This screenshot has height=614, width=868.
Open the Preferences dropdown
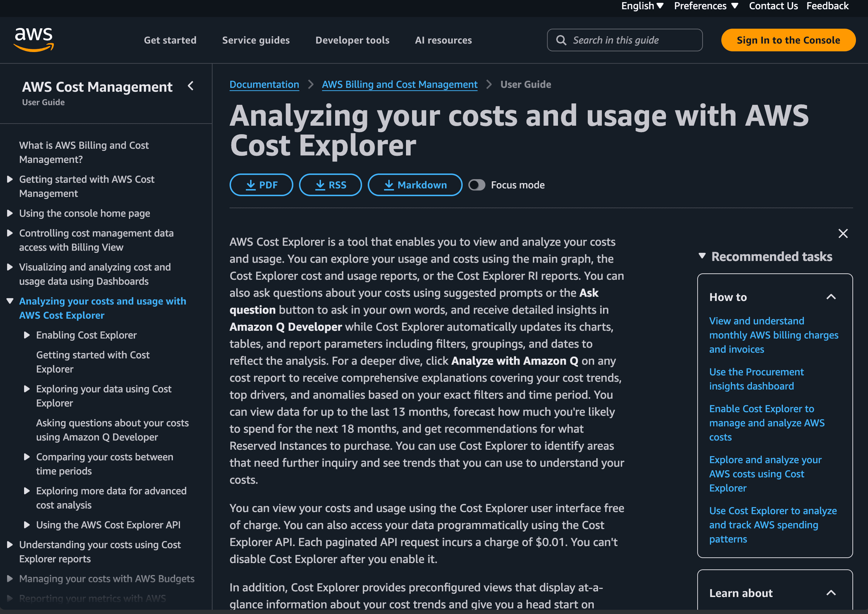tap(706, 6)
